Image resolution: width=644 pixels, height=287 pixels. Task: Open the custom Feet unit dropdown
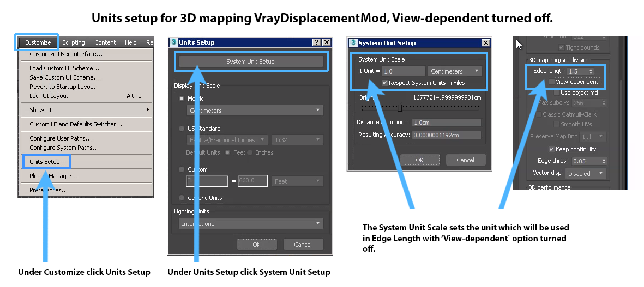pyautogui.click(x=297, y=181)
